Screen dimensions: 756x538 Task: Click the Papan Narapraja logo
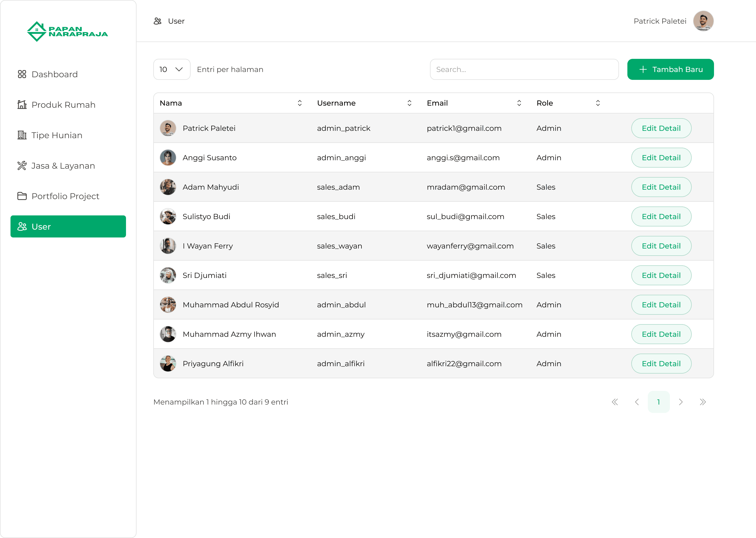[x=67, y=32]
